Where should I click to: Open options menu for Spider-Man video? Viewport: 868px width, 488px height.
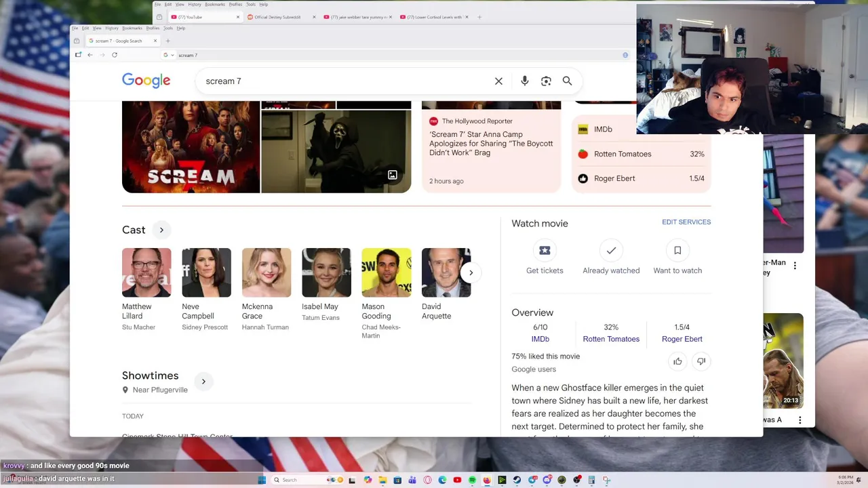point(795,266)
